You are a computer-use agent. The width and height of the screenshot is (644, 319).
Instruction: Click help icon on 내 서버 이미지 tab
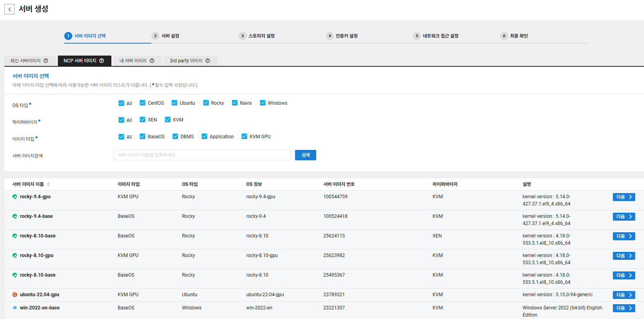(x=152, y=61)
